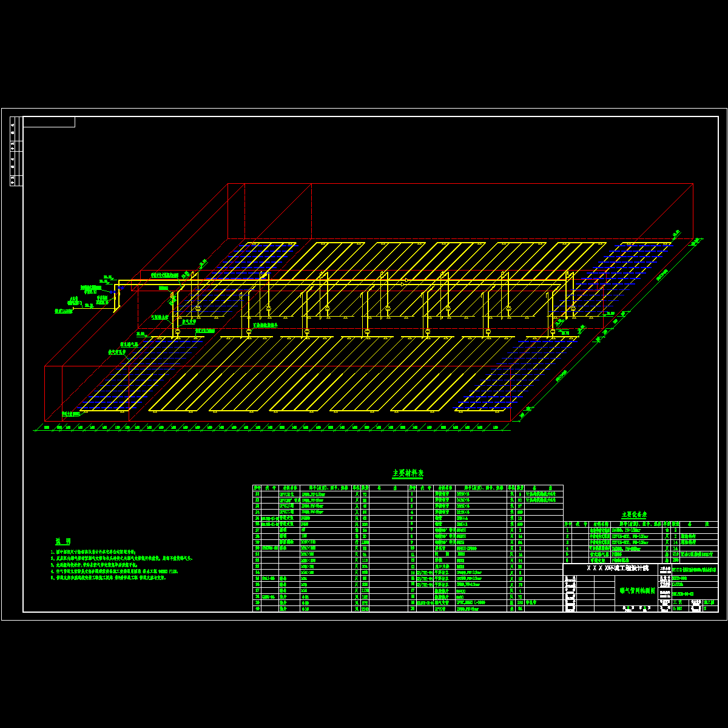Select row 1 of the equipment table
The height and width of the screenshot is (728, 728).
click(641, 530)
